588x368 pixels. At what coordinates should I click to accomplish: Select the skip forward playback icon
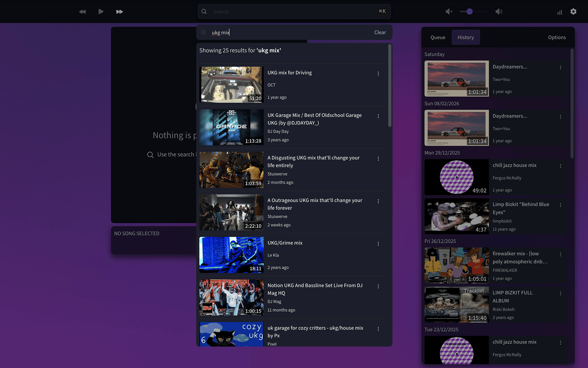click(x=119, y=11)
